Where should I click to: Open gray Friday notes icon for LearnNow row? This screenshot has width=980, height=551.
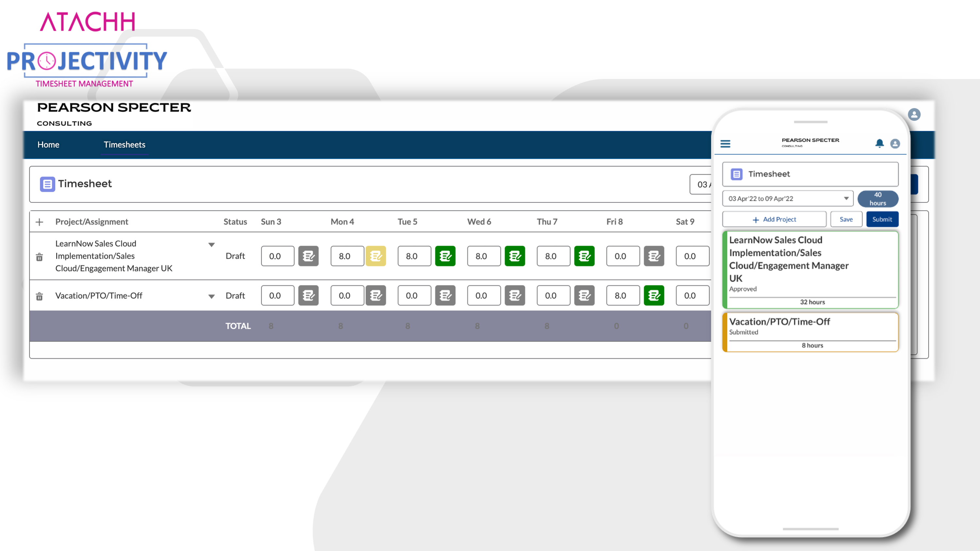pos(654,256)
